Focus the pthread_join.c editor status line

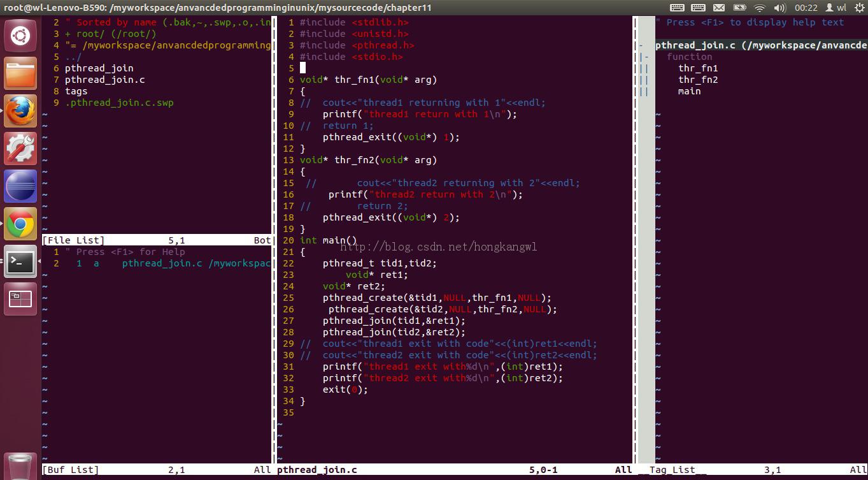(455, 470)
